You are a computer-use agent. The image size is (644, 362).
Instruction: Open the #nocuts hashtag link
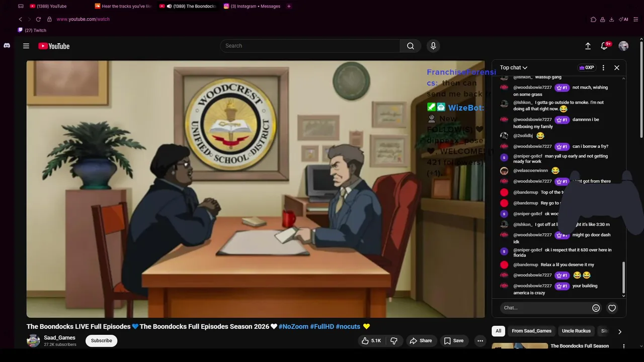(x=348, y=326)
